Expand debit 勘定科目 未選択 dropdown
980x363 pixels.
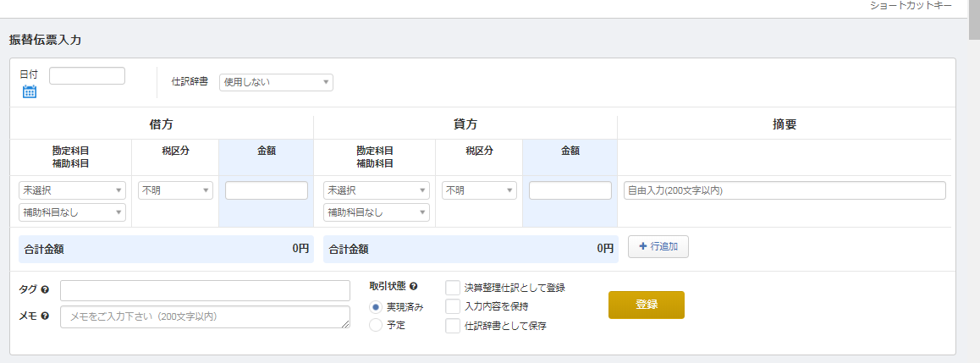[72, 190]
